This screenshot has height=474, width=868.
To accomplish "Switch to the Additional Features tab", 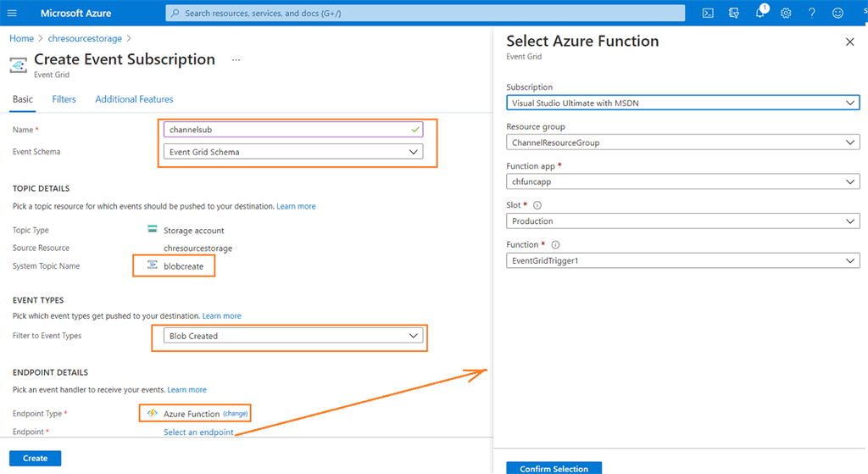I will pyautogui.click(x=134, y=99).
